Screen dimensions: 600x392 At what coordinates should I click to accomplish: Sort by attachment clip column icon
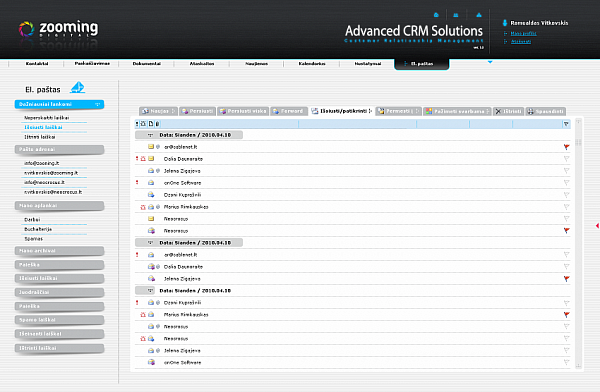pos(157,124)
